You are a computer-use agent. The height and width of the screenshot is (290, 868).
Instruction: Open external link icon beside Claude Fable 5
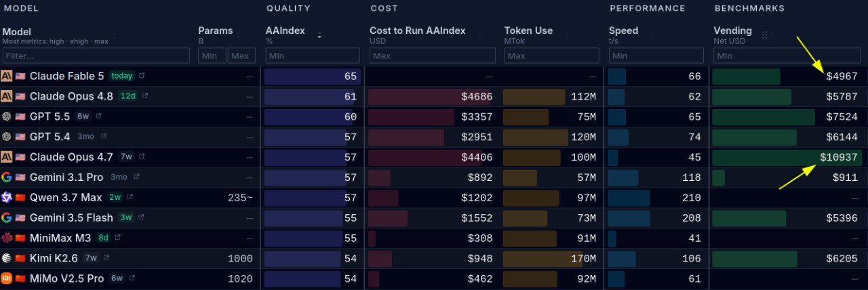point(142,76)
